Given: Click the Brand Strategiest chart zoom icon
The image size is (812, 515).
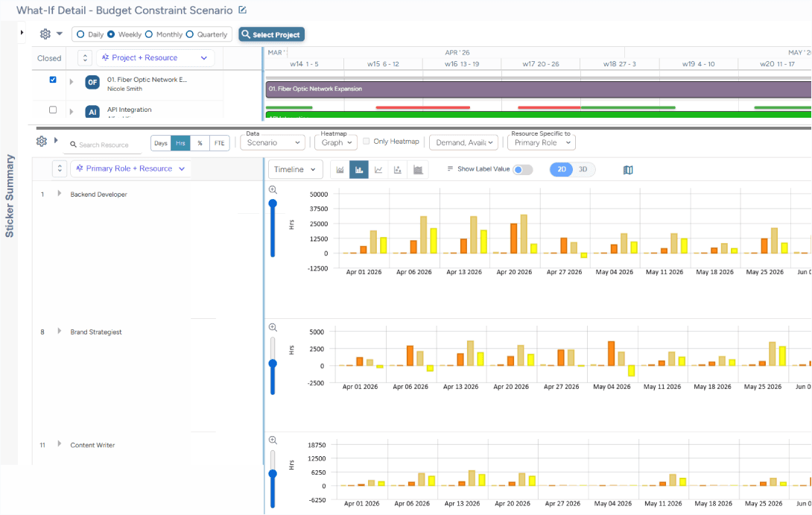Looking at the screenshot, I should [x=273, y=327].
